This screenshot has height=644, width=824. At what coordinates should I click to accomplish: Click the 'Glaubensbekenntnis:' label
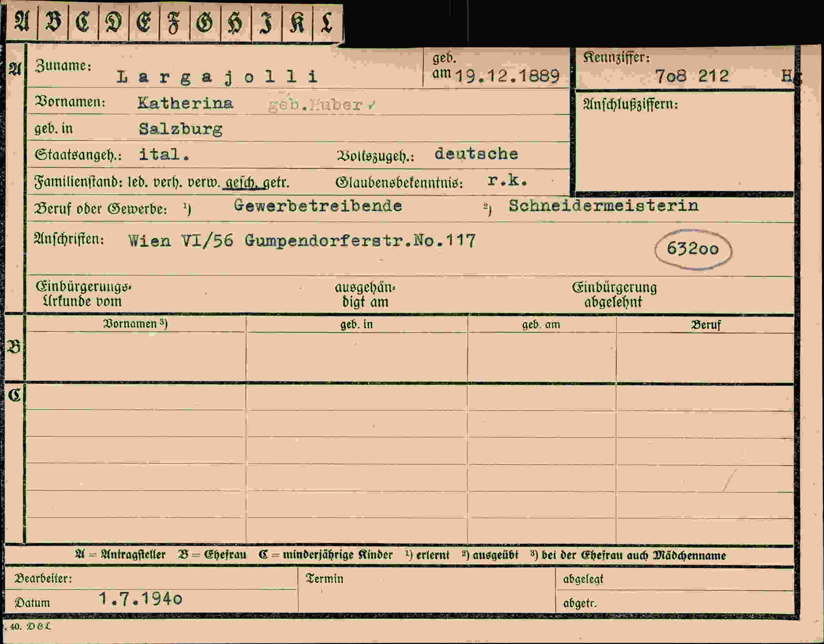pos(399,183)
